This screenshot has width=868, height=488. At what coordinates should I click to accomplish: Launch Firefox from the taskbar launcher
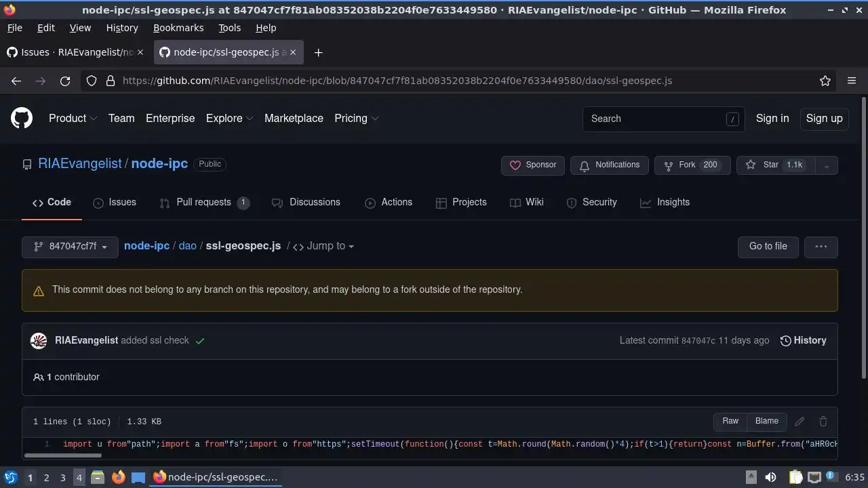pyautogui.click(x=118, y=477)
